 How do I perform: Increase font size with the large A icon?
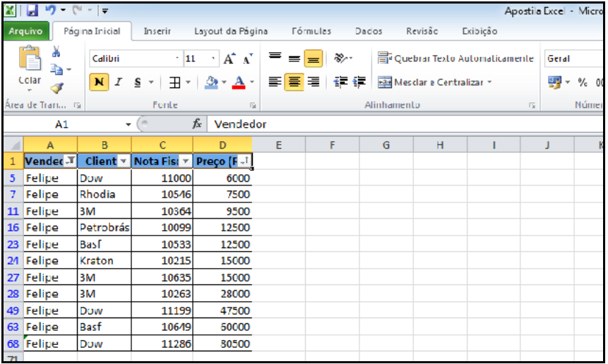click(x=230, y=59)
